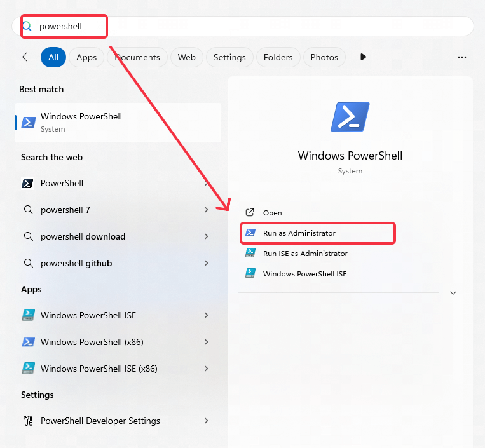Click the back arrow icon
The width and height of the screenshot is (485, 448).
click(27, 57)
